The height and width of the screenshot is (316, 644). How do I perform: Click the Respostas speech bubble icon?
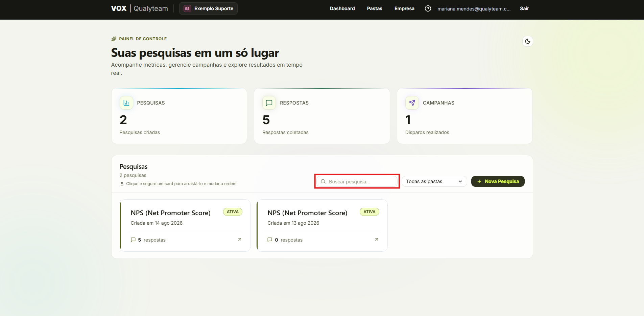[269, 103]
